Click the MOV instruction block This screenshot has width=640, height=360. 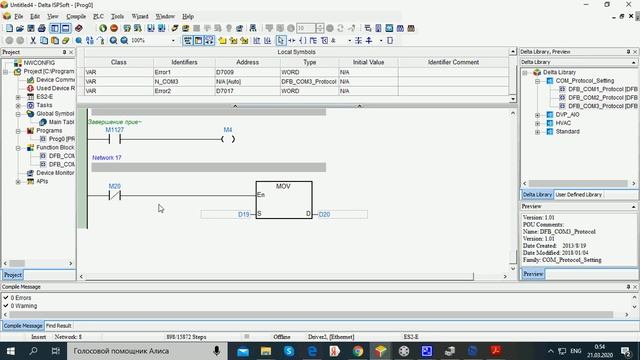click(284, 200)
